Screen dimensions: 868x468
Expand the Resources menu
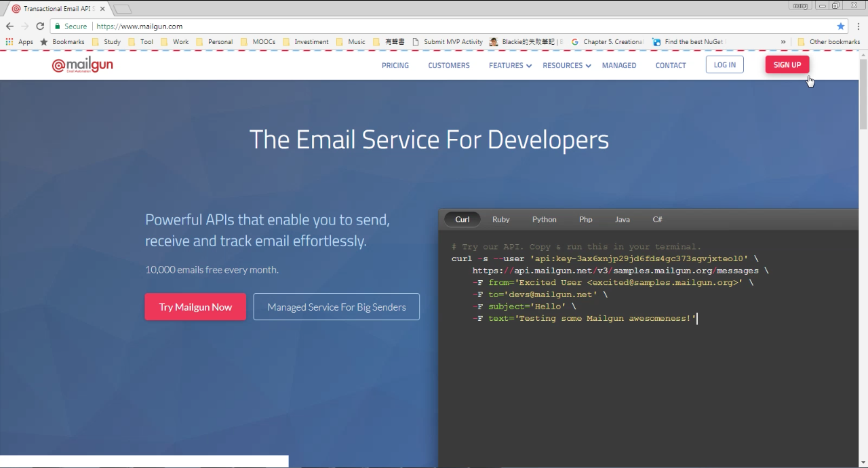[567, 65]
